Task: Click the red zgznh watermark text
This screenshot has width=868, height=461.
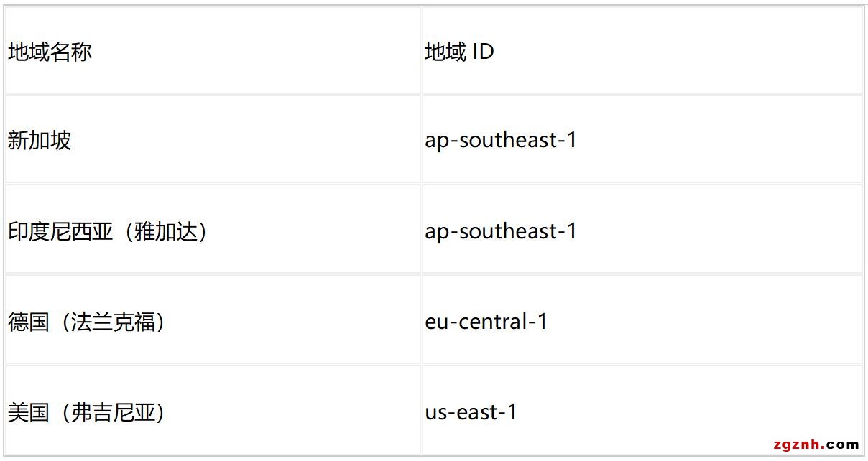Action: pyautogui.click(x=797, y=444)
